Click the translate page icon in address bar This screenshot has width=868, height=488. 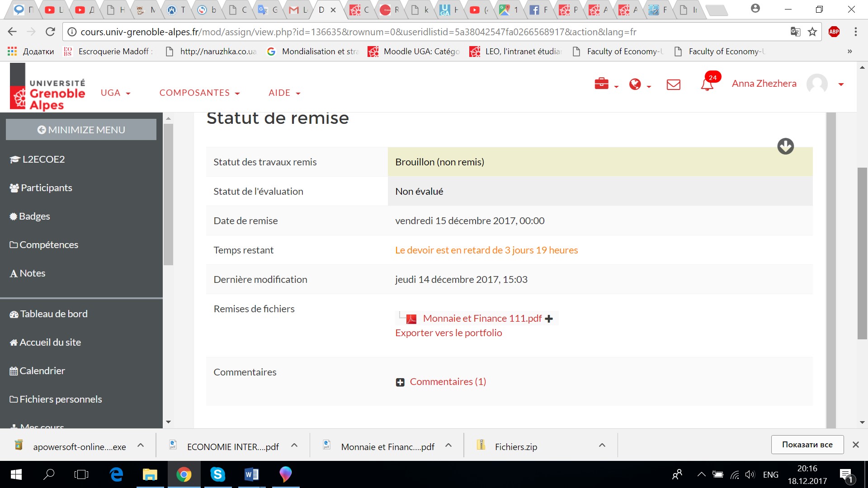[x=795, y=32]
